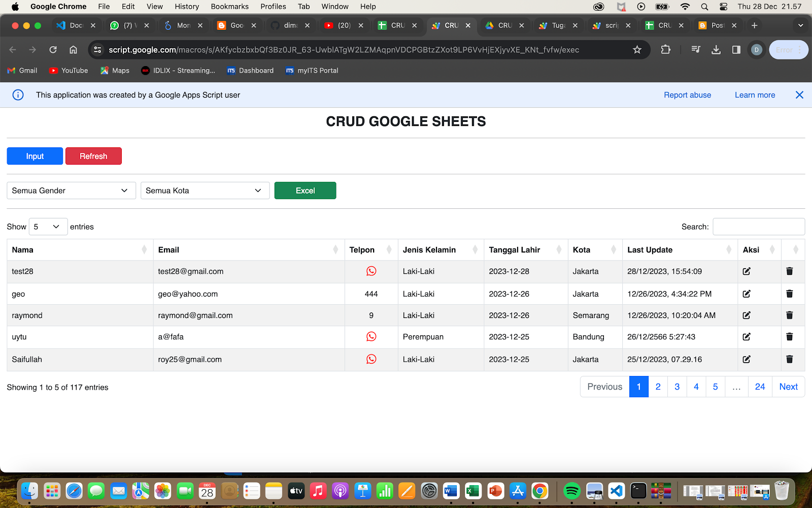
Task: Sort table by Email column
Action: pos(249,250)
